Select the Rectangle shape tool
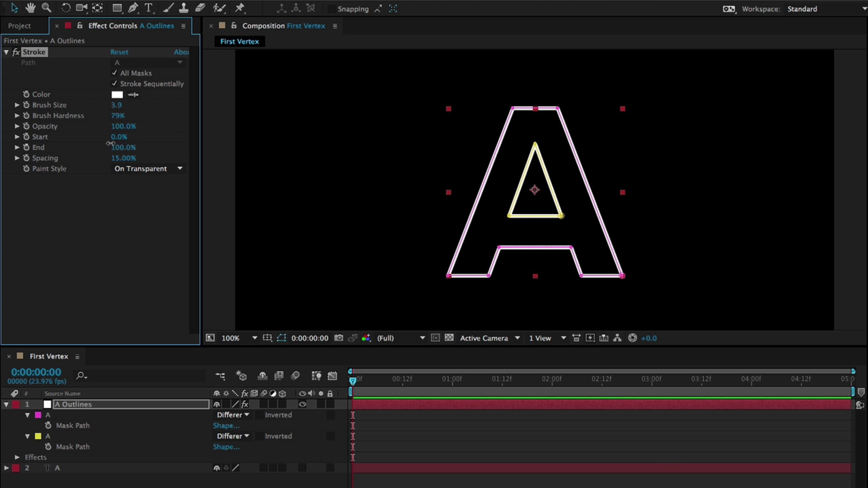Image resolution: width=868 pixels, height=488 pixels. coord(117,8)
